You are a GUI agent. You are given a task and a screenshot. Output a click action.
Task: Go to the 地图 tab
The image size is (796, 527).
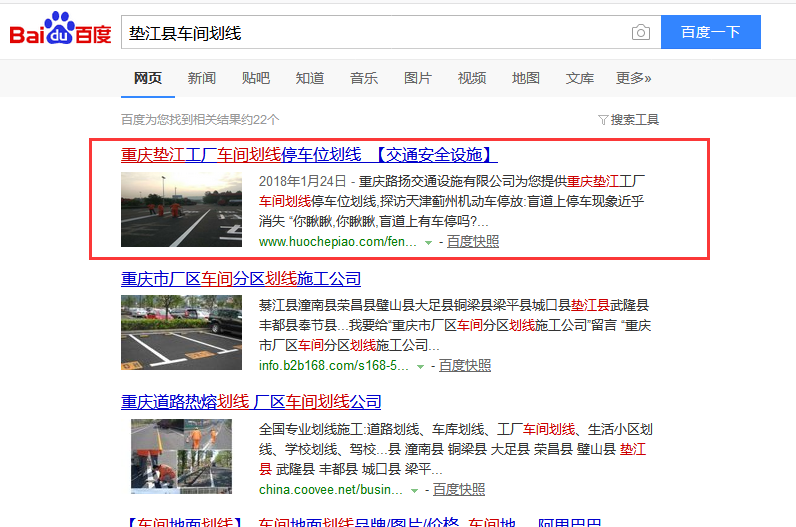526,78
